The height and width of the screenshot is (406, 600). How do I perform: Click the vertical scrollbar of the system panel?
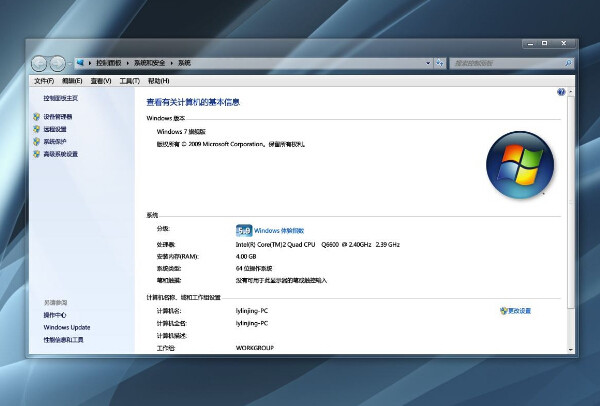[x=570, y=200]
